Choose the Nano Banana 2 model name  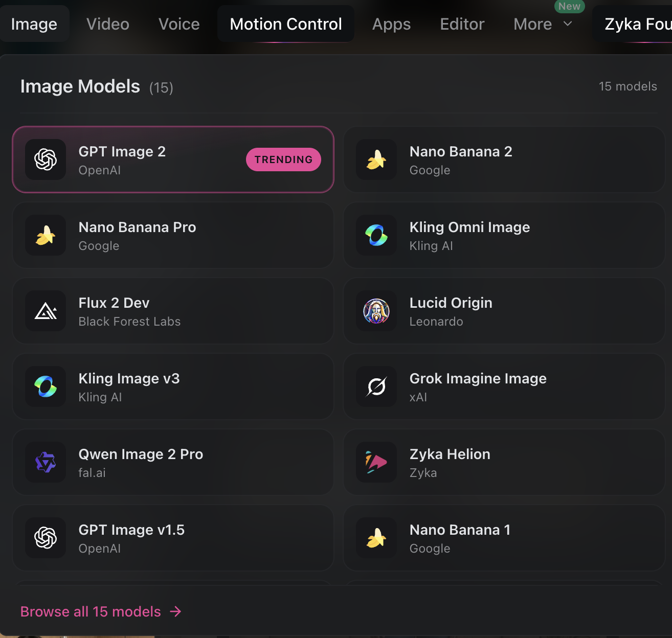(x=461, y=152)
